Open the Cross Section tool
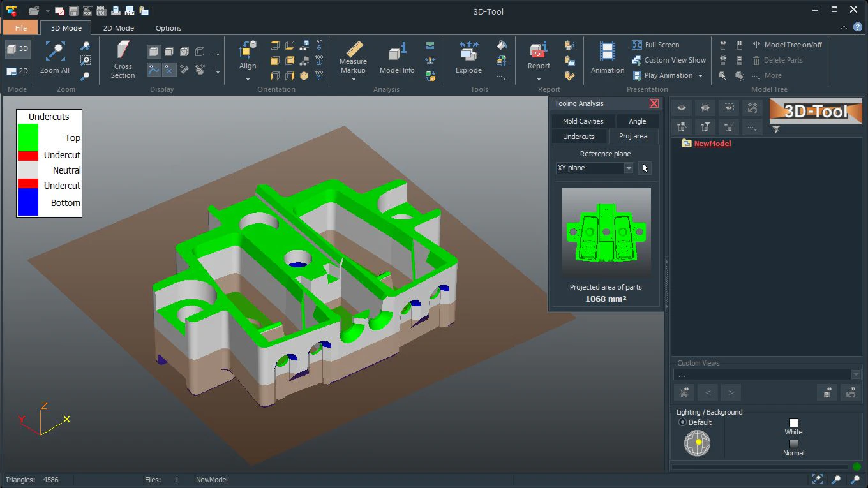This screenshot has height=488, width=868. [123, 57]
